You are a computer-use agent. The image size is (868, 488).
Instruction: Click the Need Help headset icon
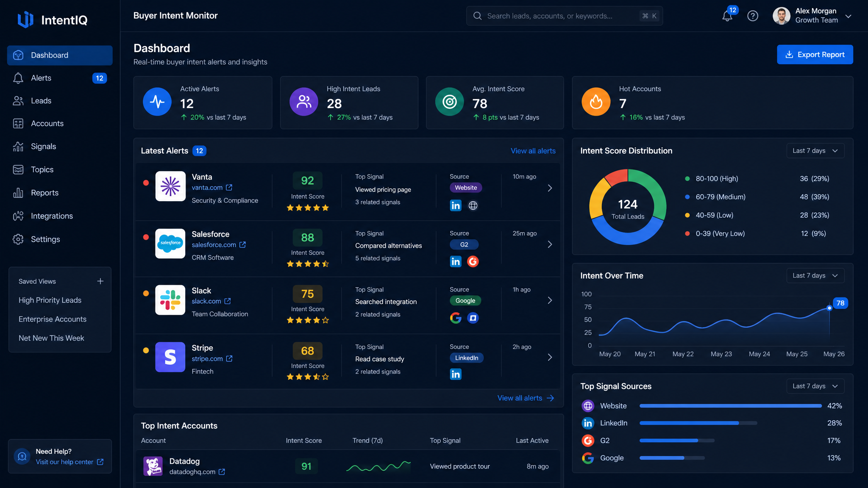click(x=22, y=456)
